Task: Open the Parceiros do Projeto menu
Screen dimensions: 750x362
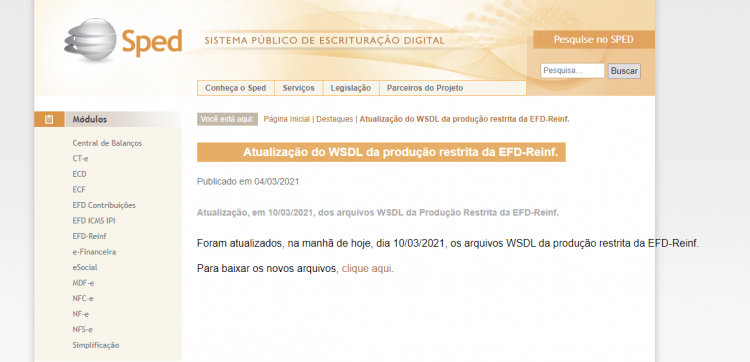Action: tap(425, 88)
